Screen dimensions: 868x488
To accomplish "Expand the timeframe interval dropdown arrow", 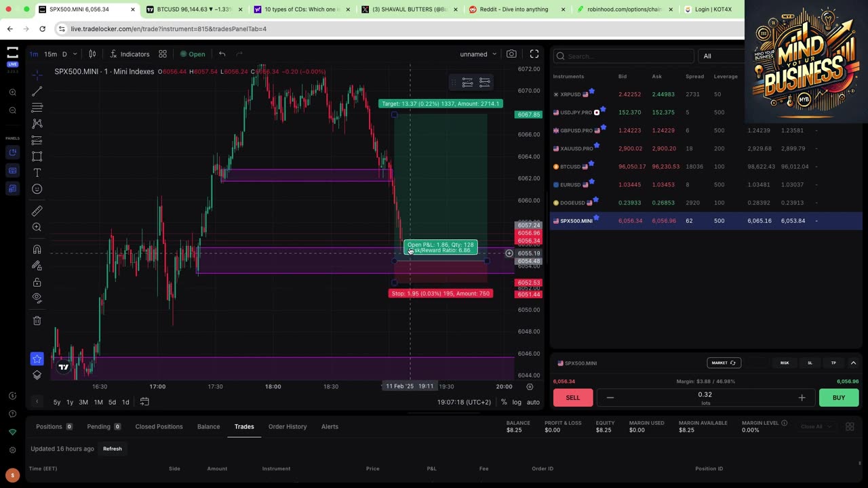I will pos(75,54).
